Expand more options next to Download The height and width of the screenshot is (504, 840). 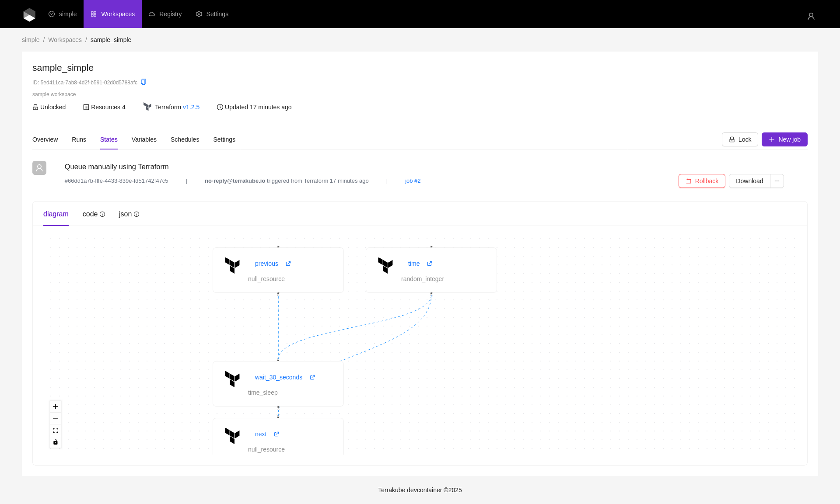pos(777,181)
